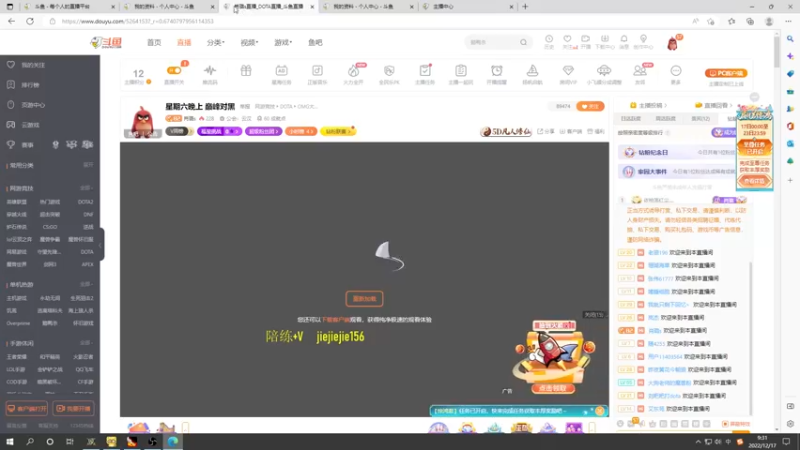Select APEX category in sidebar
800x450 pixels.
coord(87,264)
